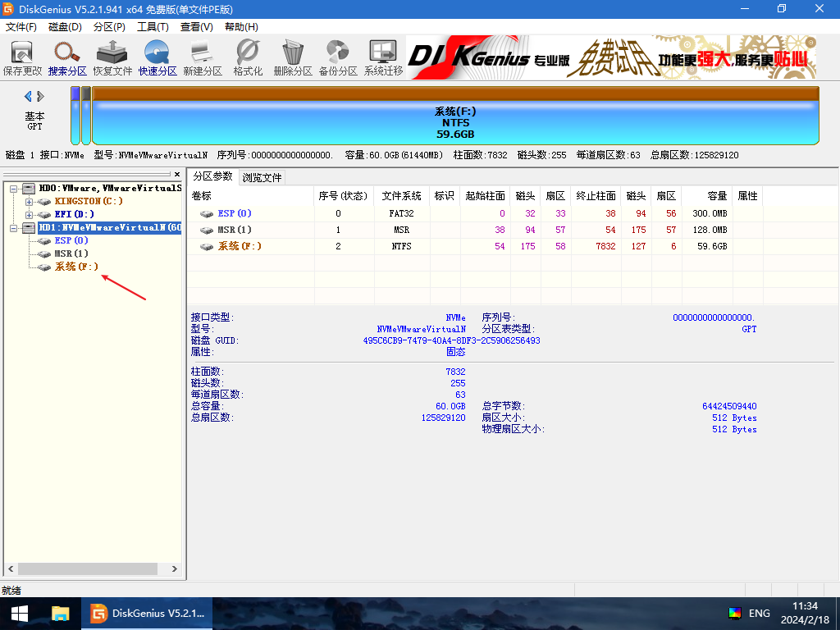This screenshot has height=630, width=840.
Task: Select KINGSTON(C:) in the disk tree
Action: pyautogui.click(x=89, y=201)
